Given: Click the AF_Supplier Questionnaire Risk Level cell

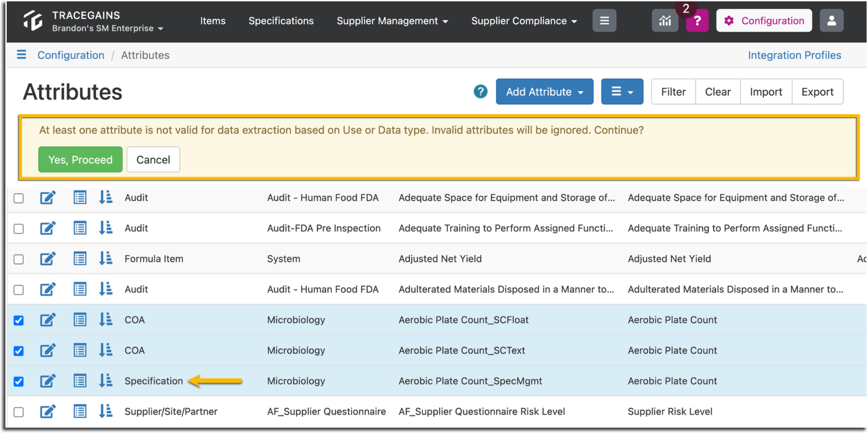Looking at the screenshot, I should click(x=481, y=412).
